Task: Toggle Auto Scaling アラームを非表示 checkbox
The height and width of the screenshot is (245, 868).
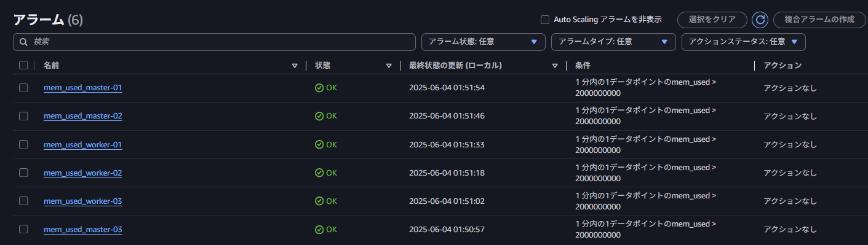Action: click(544, 20)
